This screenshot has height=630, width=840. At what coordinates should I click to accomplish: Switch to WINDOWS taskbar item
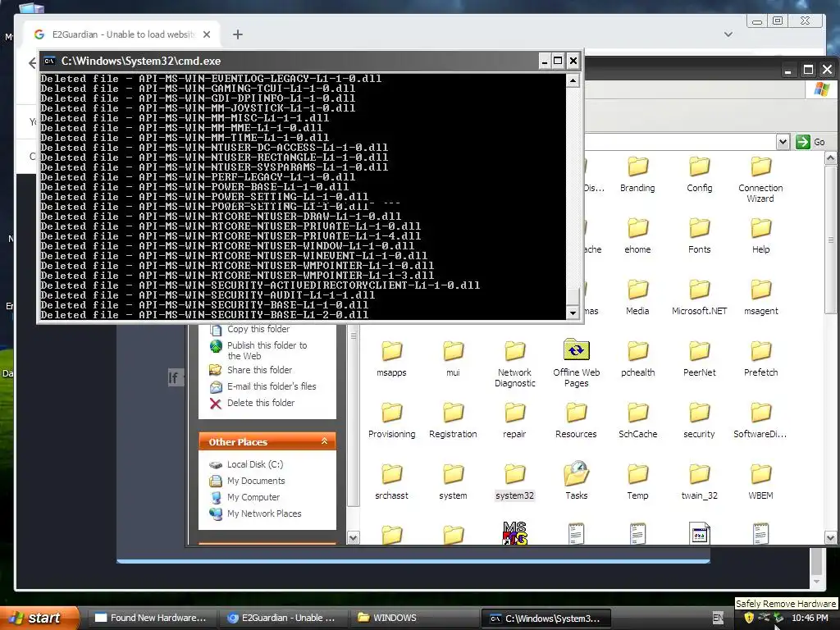pyautogui.click(x=413, y=618)
